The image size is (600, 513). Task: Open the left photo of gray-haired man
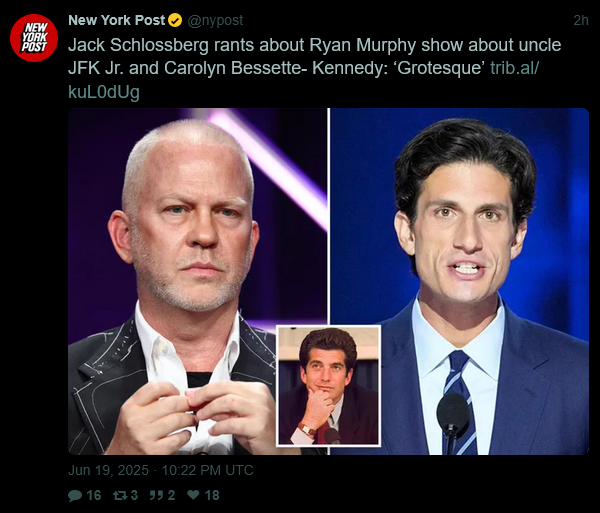coord(197,281)
